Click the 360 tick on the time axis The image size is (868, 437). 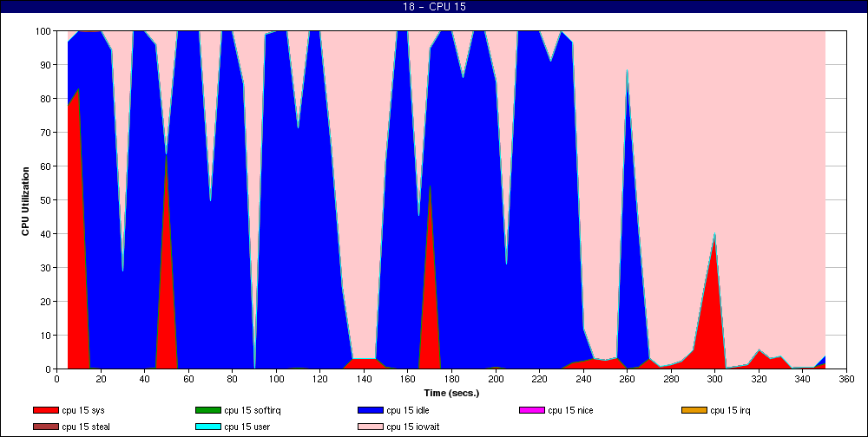846,378
